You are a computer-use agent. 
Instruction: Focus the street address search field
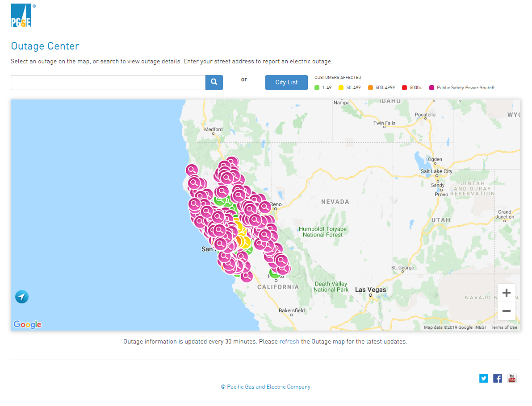pyautogui.click(x=108, y=83)
